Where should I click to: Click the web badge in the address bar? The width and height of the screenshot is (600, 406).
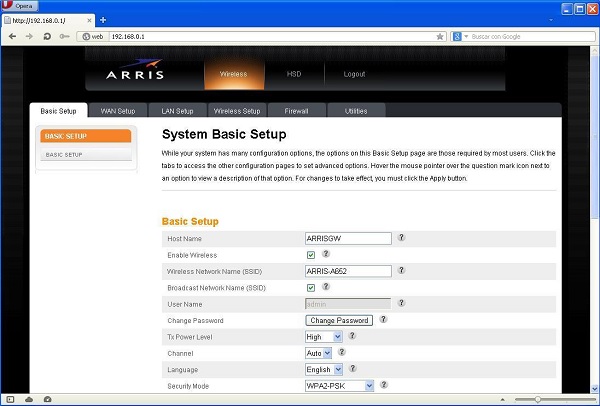pyautogui.click(x=93, y=37)
